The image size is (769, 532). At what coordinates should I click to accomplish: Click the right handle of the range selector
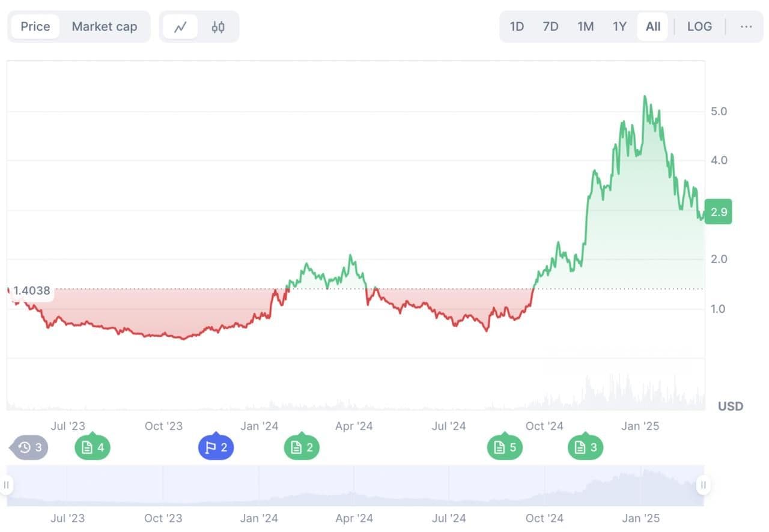pyautogui.click(x=703, y=485)
